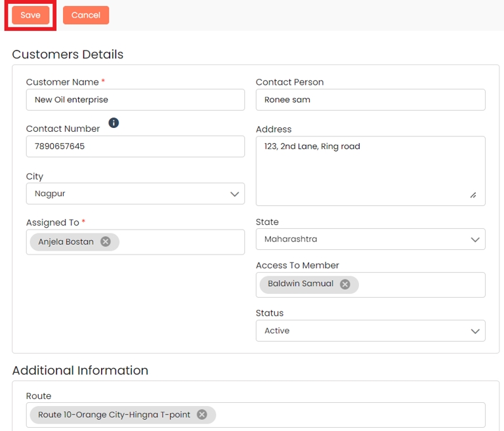
Task: Open the Contact Number info icon
Action: tap(114, 123)
